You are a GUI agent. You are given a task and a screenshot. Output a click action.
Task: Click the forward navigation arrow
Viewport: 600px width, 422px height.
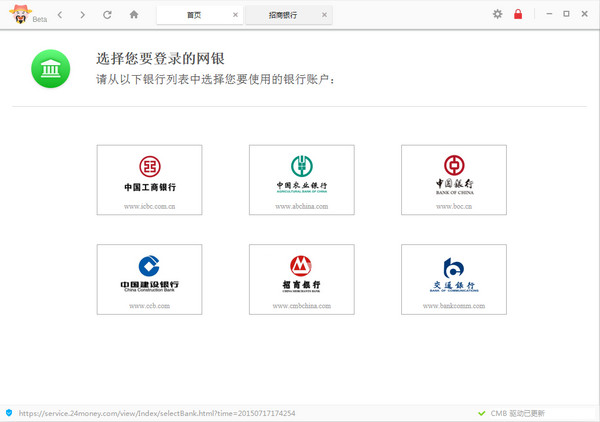(x=82, y=15)
